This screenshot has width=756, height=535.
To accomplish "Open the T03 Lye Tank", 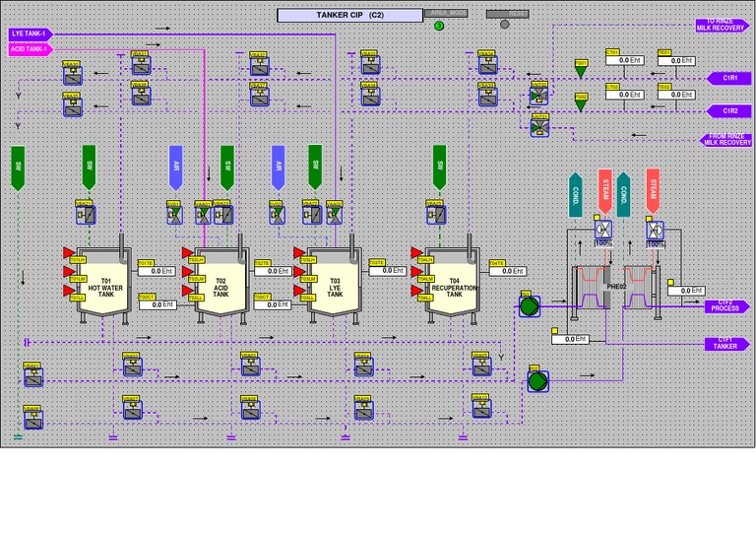I will click(x=334, y=282).
